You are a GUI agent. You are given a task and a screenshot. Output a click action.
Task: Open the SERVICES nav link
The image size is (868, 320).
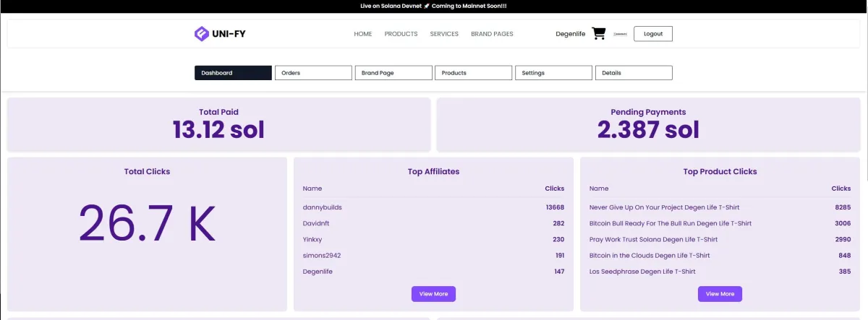444,34
